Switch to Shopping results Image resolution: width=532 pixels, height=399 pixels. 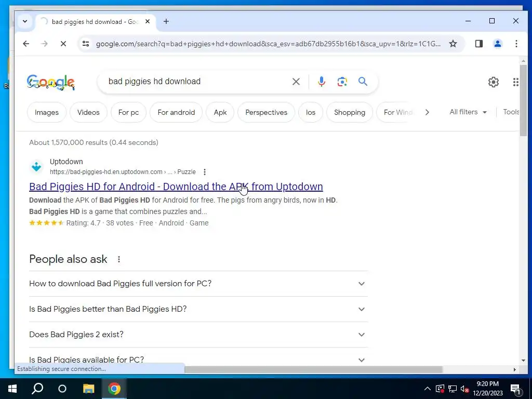350,112
